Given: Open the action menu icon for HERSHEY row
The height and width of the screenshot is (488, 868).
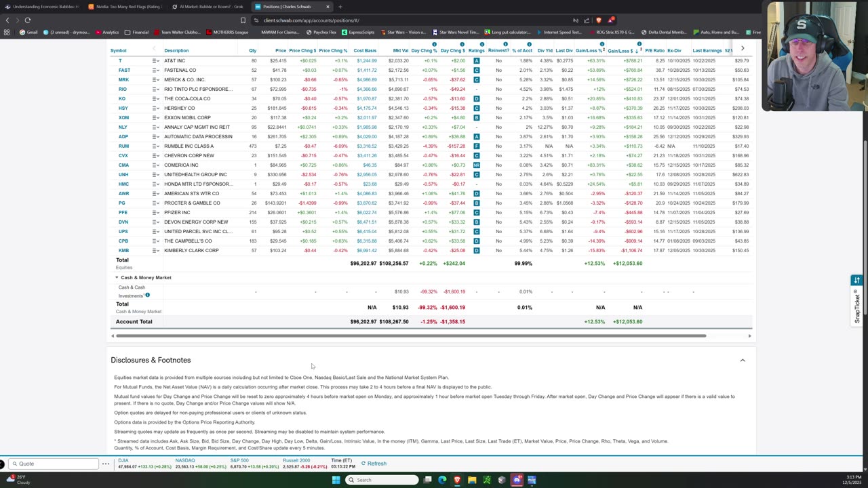Looking at the screenshot, I should (x=155, y=108).
